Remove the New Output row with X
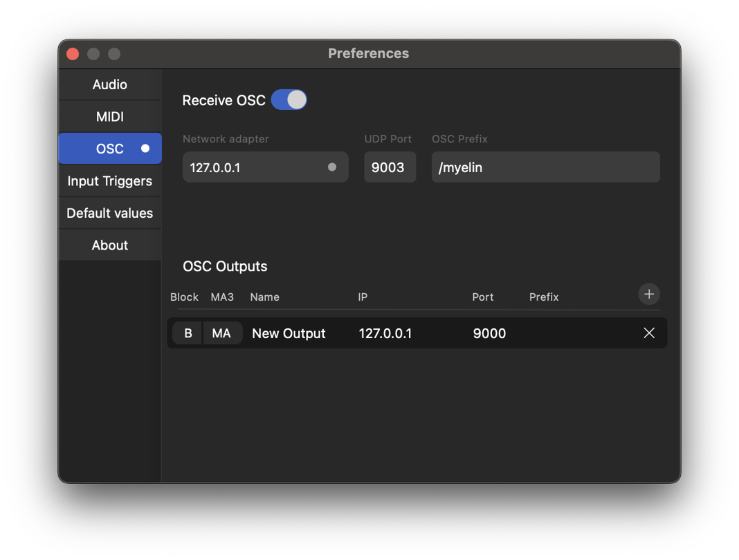Screen dimensions: 739x560 [648, 333]
